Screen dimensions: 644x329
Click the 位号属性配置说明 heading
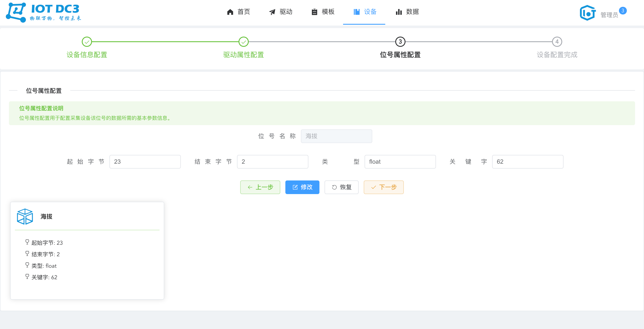41,108
